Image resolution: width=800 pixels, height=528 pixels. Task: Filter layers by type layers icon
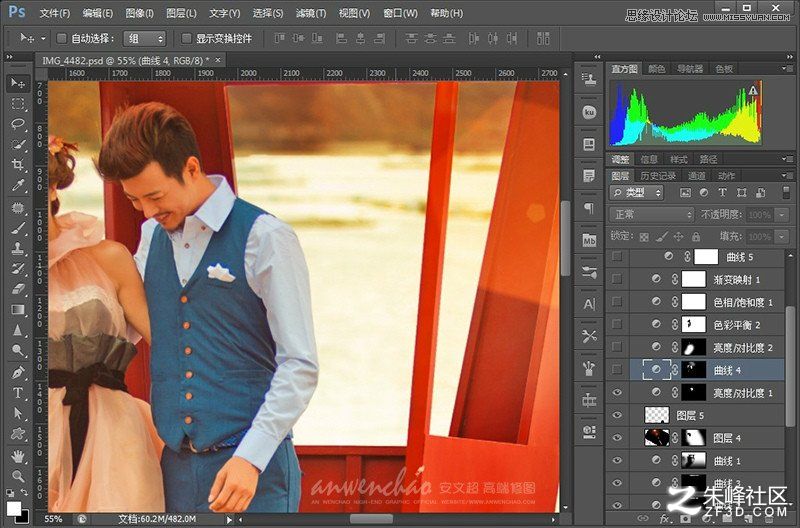722,192
